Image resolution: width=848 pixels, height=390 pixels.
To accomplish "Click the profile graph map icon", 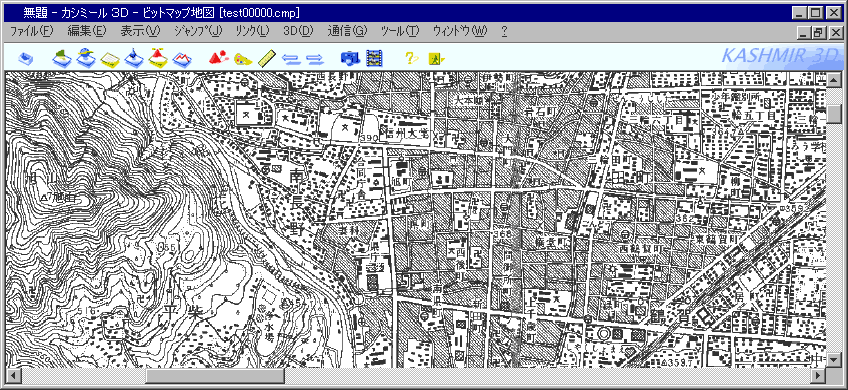I will click(x=182, y=58).
